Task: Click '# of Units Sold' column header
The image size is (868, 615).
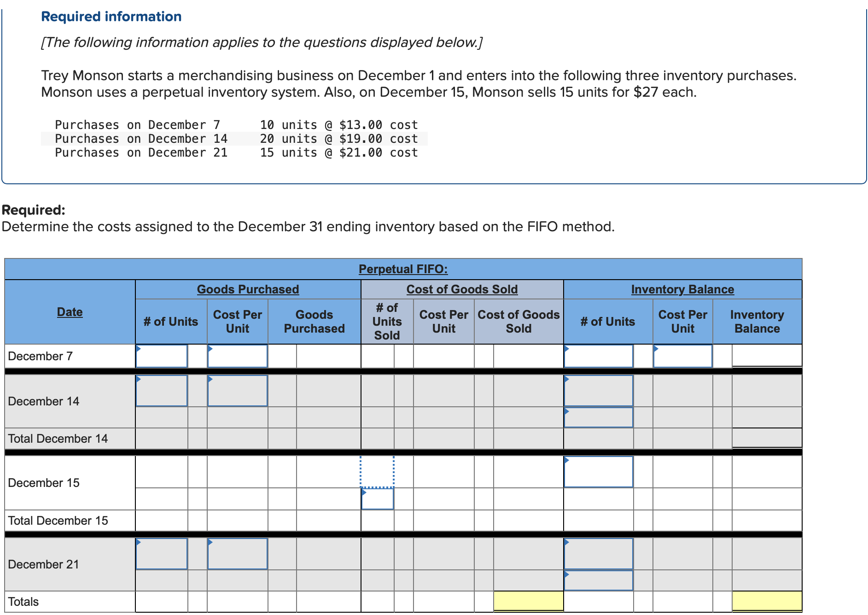Action: click(387, 322)
